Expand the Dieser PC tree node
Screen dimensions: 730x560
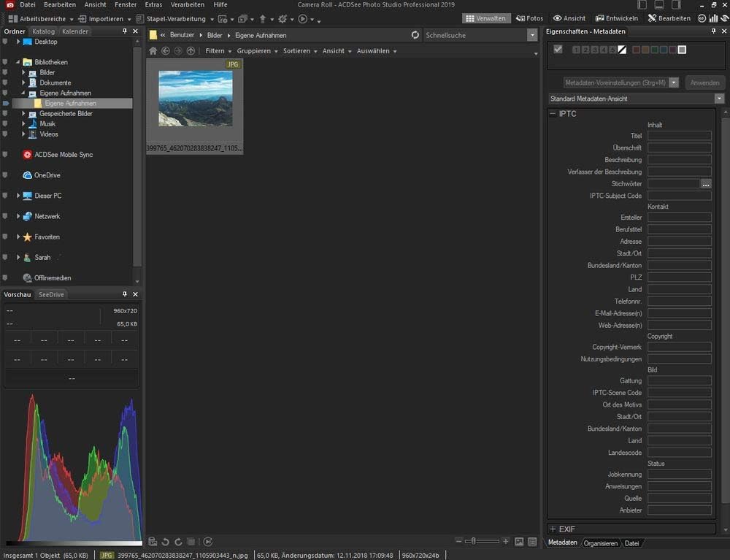[x=18, y=196]
